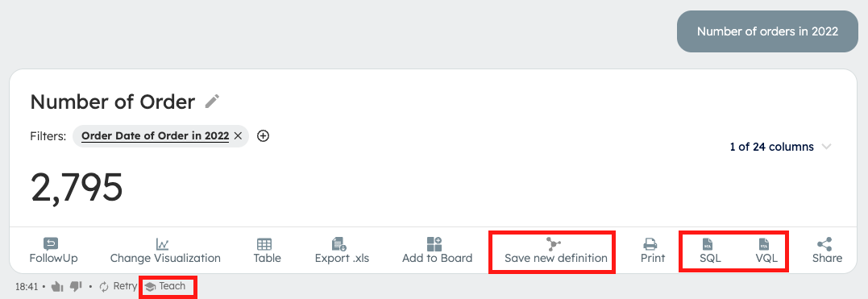Give thumbs down feedback

[76, 287]
